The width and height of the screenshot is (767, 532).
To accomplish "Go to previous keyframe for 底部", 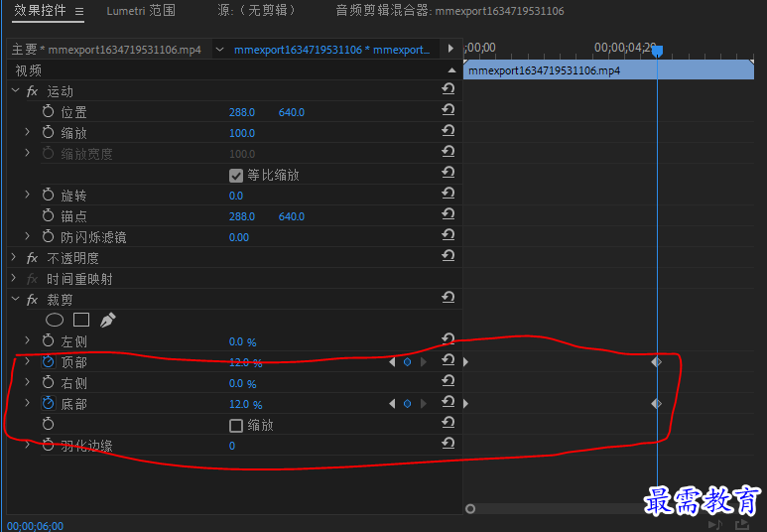I will [392, 404].
